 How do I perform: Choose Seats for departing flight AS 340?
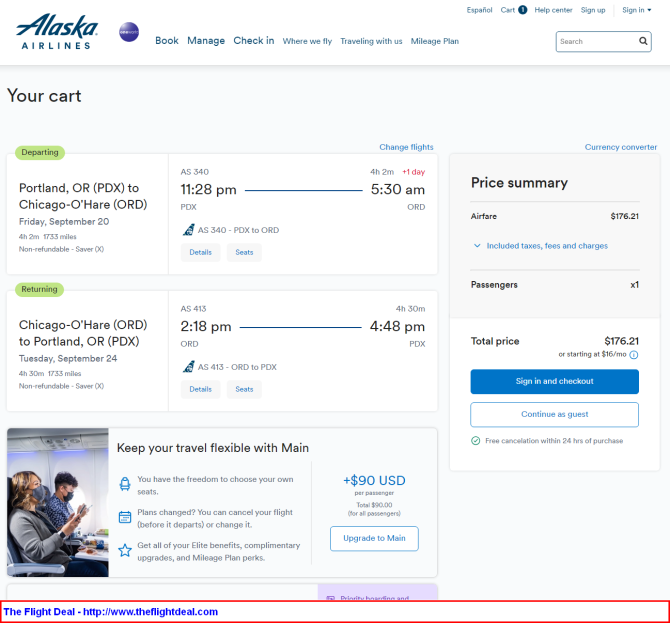(244, 252)
